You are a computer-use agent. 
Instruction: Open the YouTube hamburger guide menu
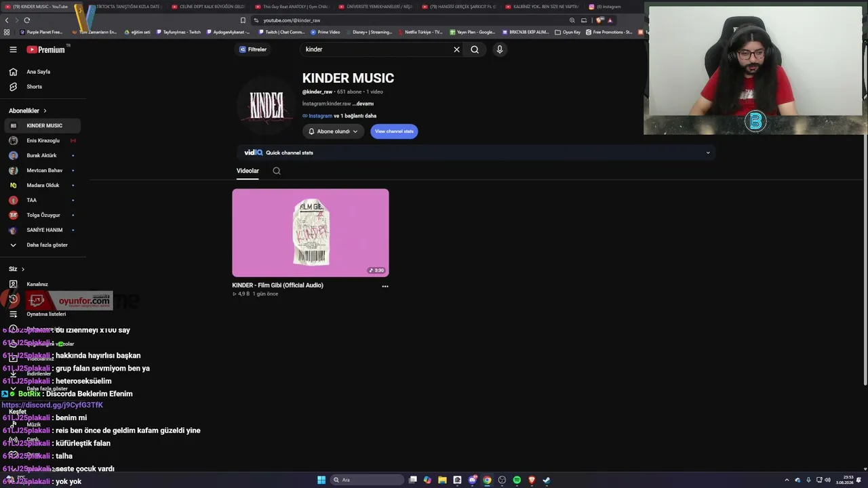13,49
